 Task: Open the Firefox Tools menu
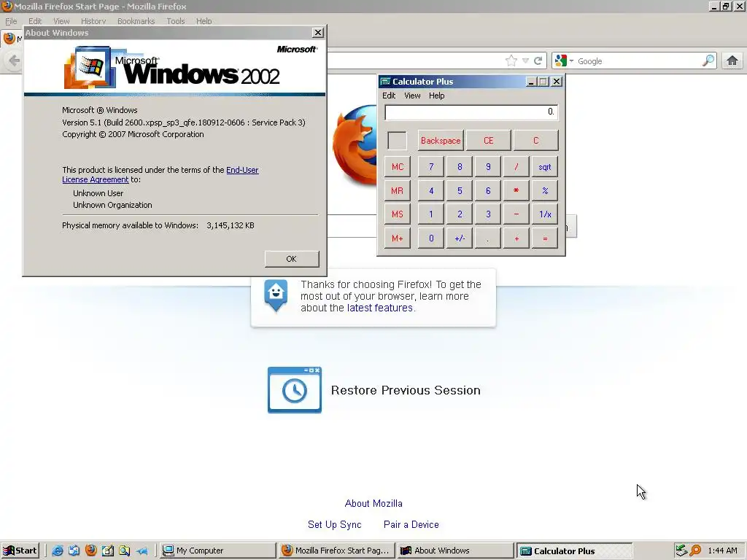coord(175,21)
